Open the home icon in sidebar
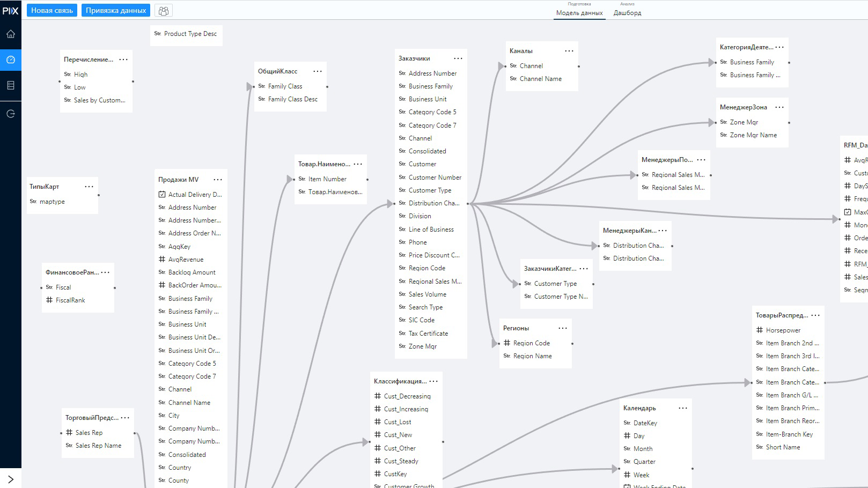 [x=11, y=34]
